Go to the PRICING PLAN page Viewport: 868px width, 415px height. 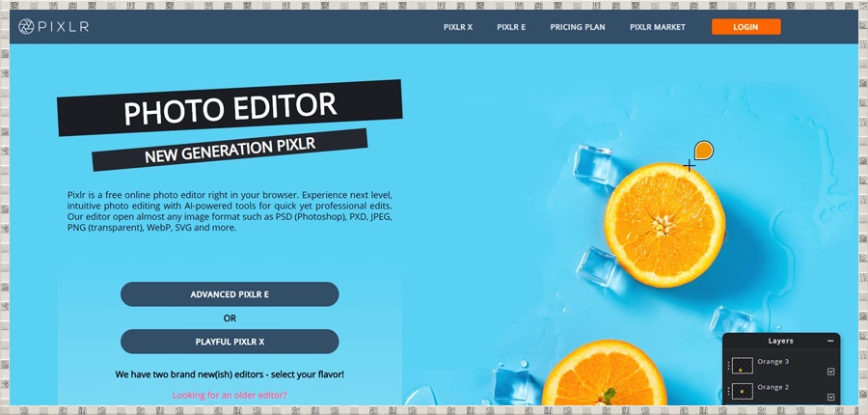(578, 27)
